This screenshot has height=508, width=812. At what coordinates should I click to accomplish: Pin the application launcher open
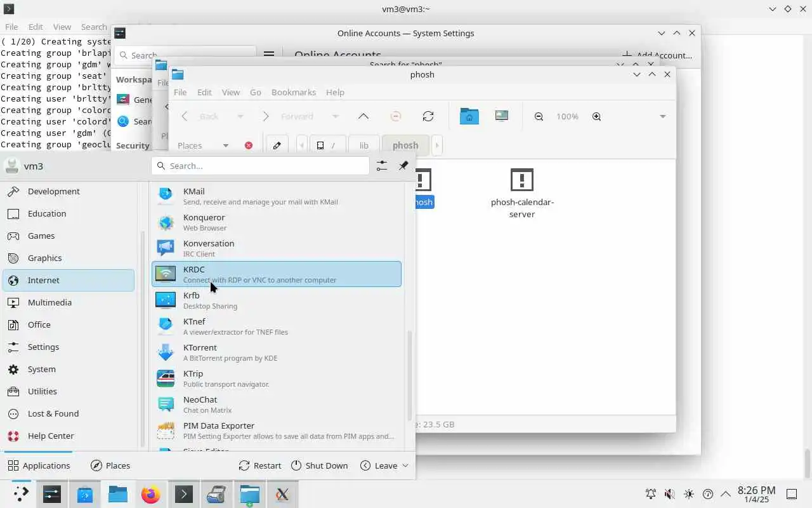pos(403,166)
